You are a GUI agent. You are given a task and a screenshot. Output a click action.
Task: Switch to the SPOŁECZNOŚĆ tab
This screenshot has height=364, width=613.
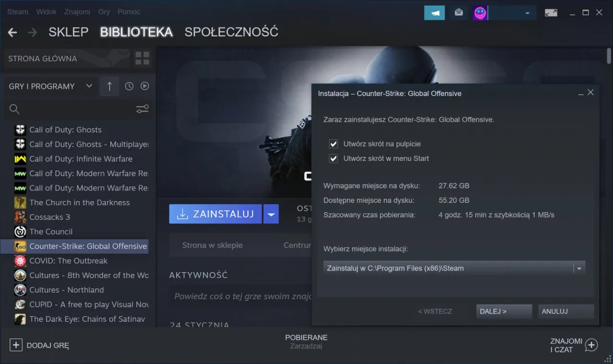tap(231, 32)
